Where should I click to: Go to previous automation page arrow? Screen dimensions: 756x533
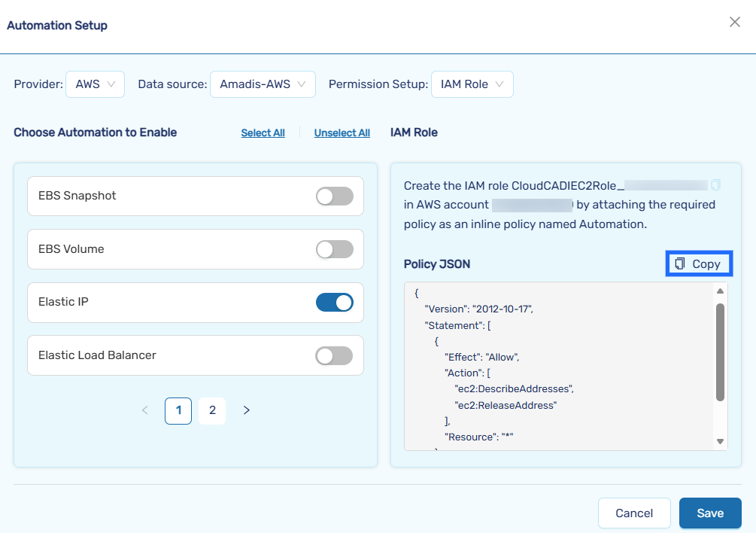145,410
